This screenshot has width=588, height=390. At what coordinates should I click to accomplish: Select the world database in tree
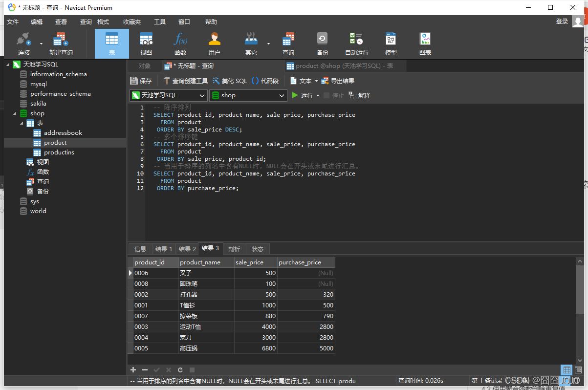click(38, 211)
